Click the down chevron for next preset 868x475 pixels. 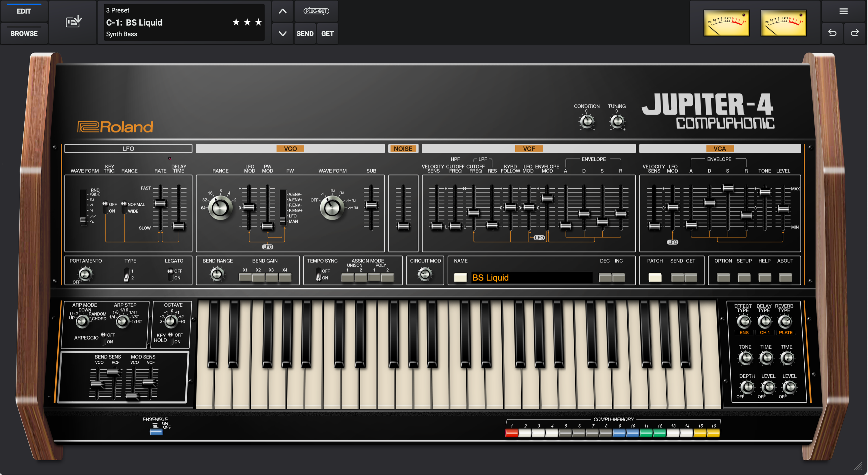(x=282, y=33)
